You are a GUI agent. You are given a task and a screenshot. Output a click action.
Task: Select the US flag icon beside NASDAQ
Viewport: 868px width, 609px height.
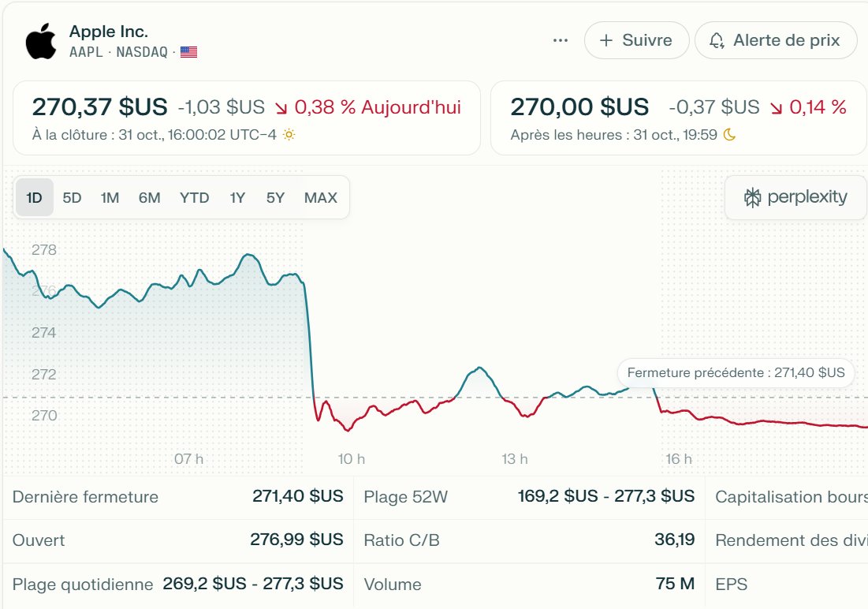(187, 52)
